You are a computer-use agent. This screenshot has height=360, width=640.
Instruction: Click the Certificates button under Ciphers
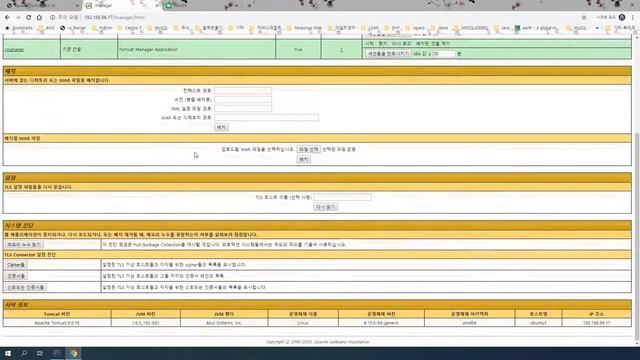pyautogui.click(x=16, y=276)
